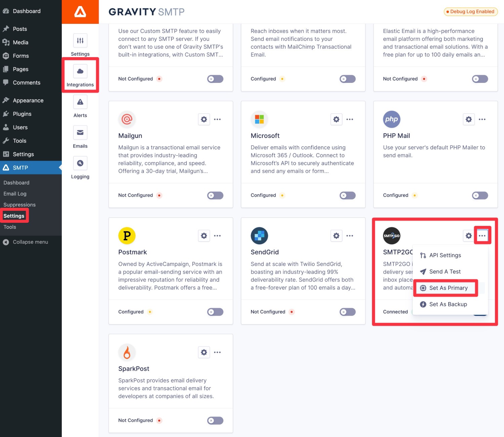This screenshot has height=437, width=504.
Task: Open the Postmark settings gear icon
Action: coord(204,236)
